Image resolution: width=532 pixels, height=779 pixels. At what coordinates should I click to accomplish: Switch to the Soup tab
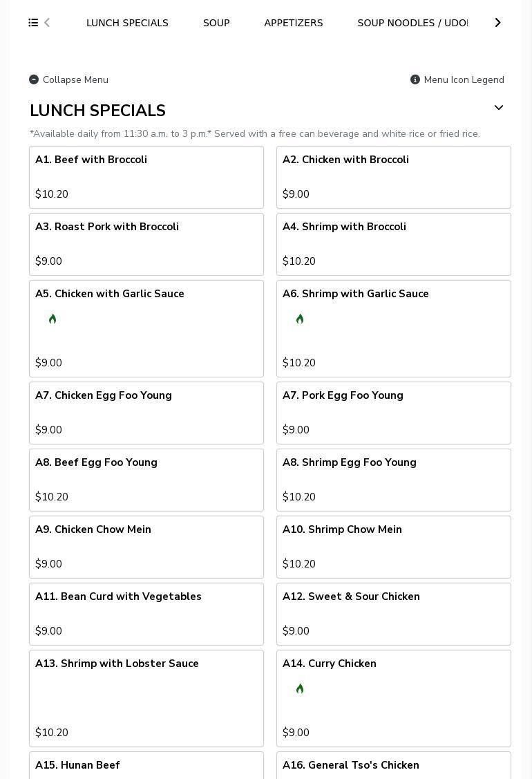pyautogui.click(x=216, y=23)
